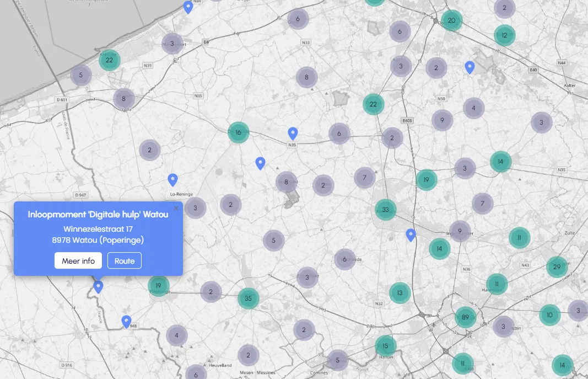The width and height of the screenshot is (588, 379).
Task: Click the cluster marker labeled 10
Action: (549, 315)
